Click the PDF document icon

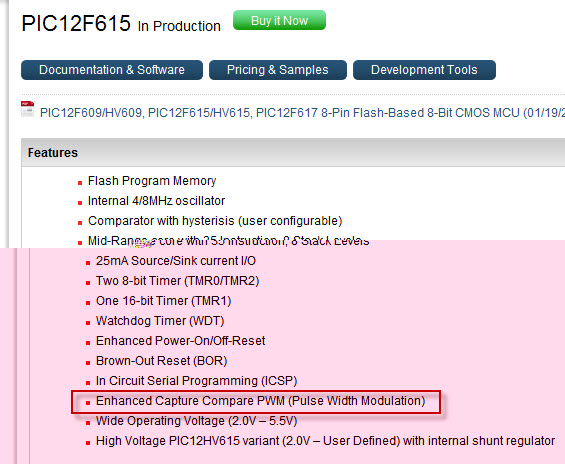pos(27,109)
